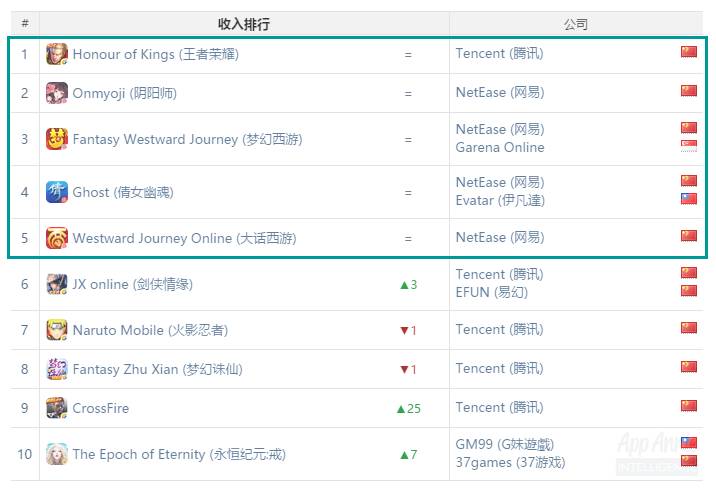
Task: Click The Epoch of Eternity game icon
Action: click(57, 454)
